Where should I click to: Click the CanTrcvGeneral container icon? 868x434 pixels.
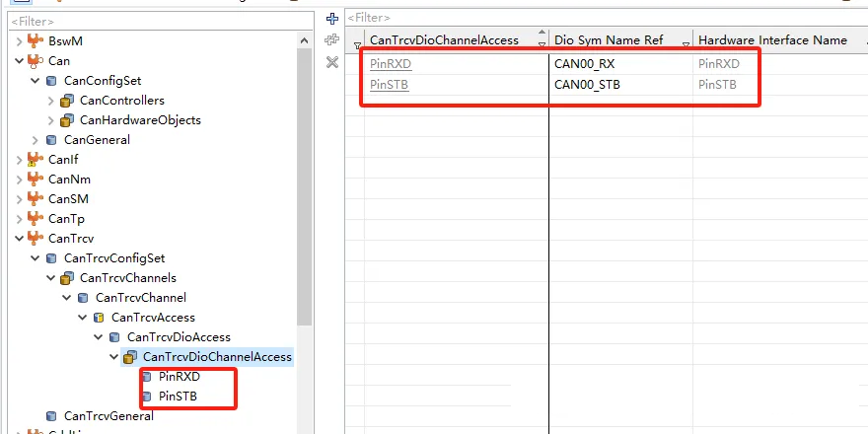tap(51, 416)
